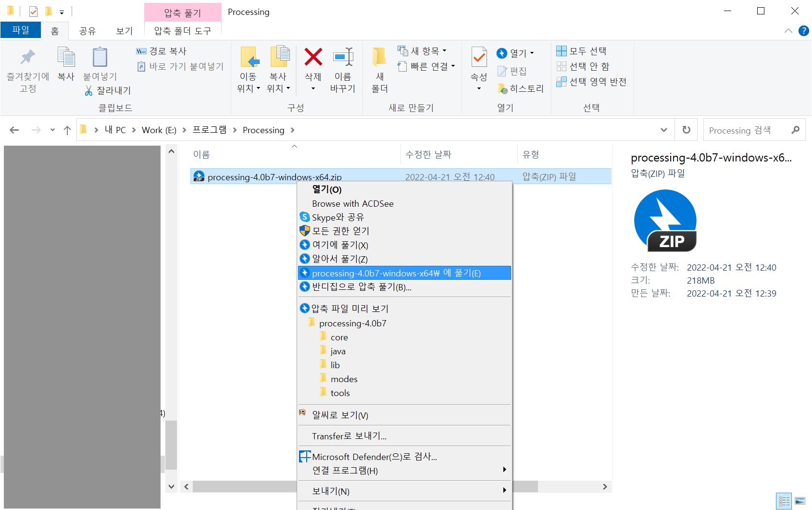Click Paste shortcut (바로 가기 붙여넣기)
812x510 pixels.
(x=180, y=66)
